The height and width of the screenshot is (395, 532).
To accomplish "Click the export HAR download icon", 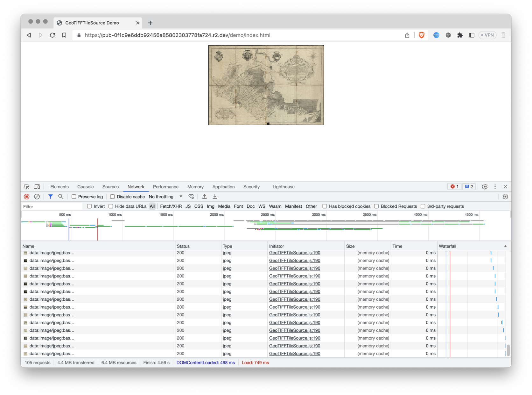I will (x=215, y=197).
